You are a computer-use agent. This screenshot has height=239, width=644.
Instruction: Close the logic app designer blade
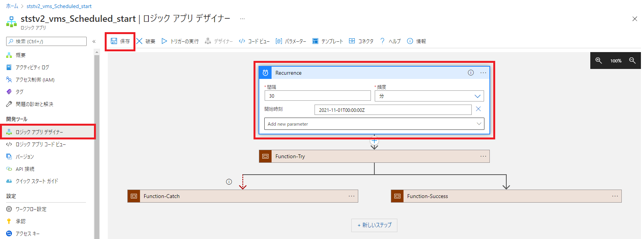[635, 19]
